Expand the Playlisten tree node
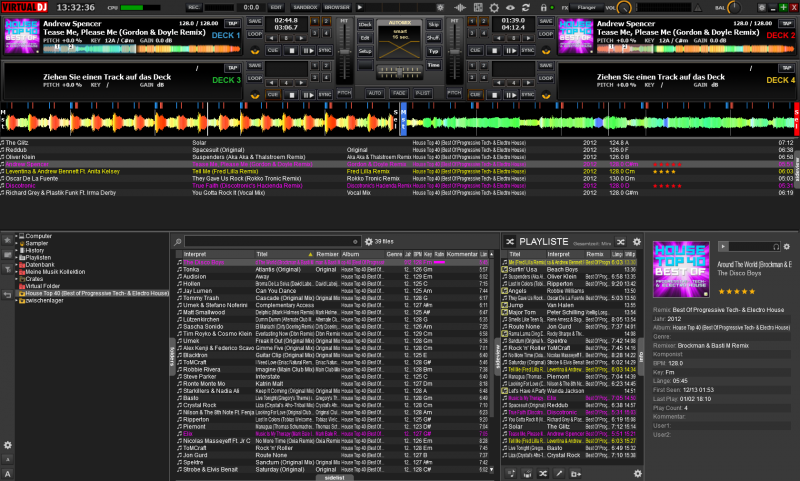This screenshot has height=481, width=800. coord(16,258)
